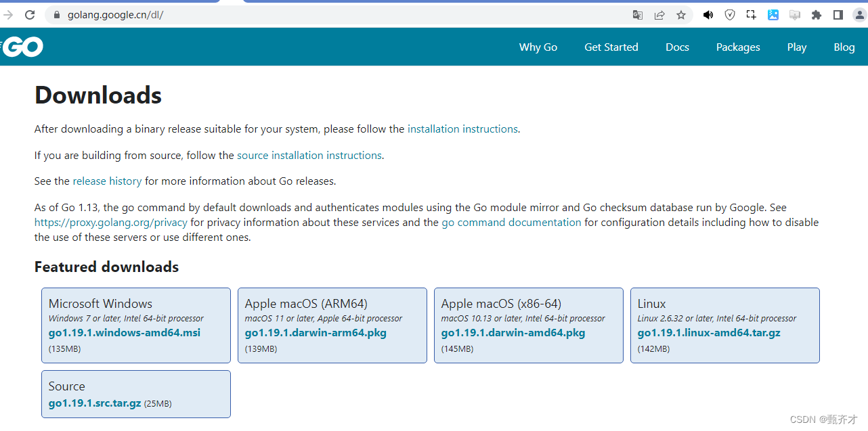Image resolution: width=868 pixels, height=431 pixels.
Task: Click the (145MB) size label
Action: pos(457,349)
